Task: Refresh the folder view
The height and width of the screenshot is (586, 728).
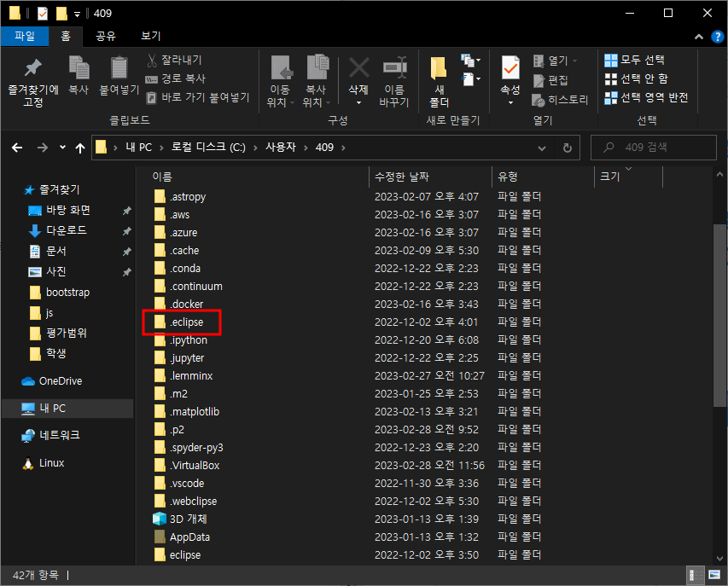Action: [567, 148]
